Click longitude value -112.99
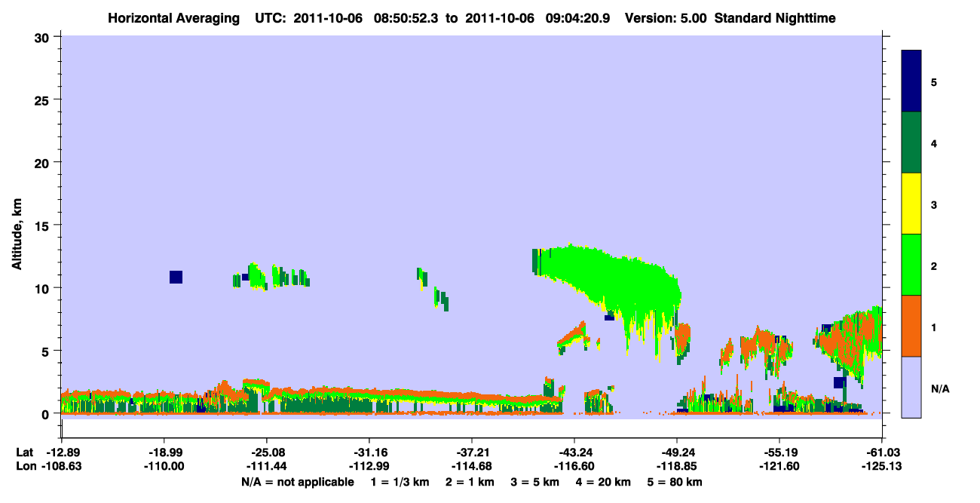Screen dimensions: 980x503 (x=369, y=467)
